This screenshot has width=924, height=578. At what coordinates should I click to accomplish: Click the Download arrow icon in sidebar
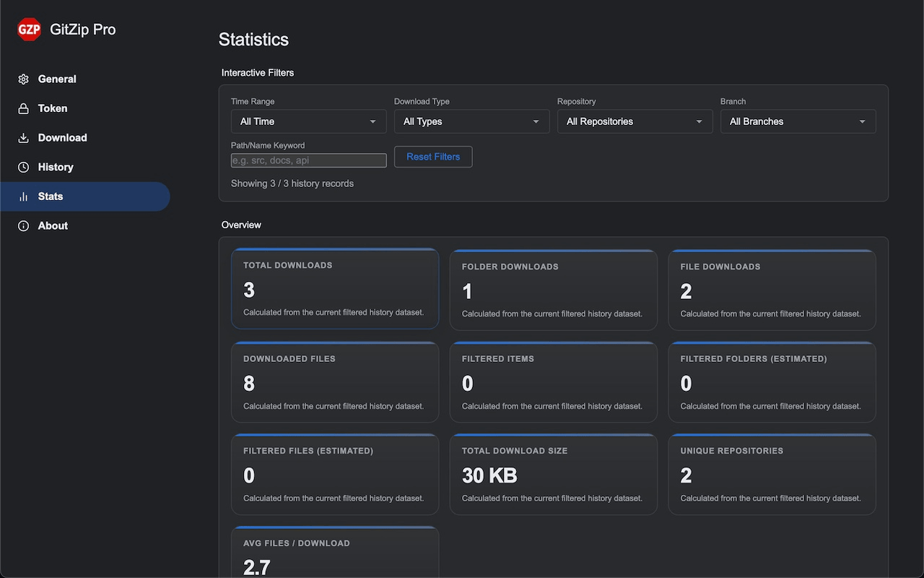click(24, 138)
